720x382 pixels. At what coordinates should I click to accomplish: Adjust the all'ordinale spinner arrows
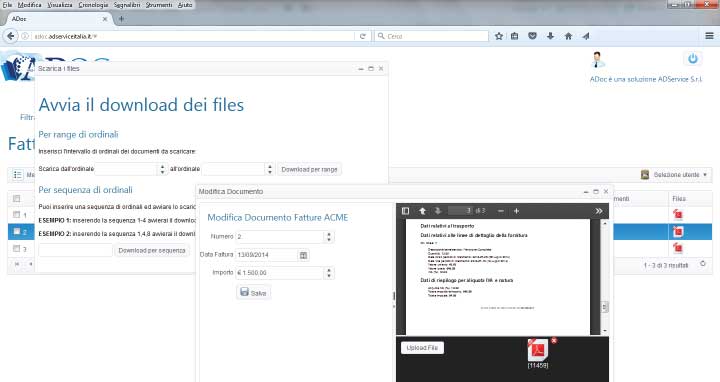point(270,169)
